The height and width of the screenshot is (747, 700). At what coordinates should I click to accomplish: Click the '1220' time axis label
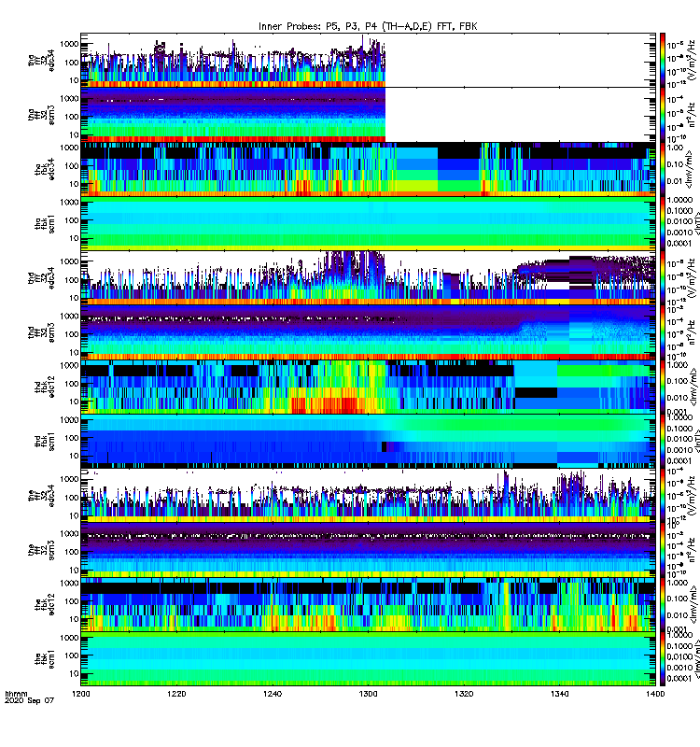[176, 694]
